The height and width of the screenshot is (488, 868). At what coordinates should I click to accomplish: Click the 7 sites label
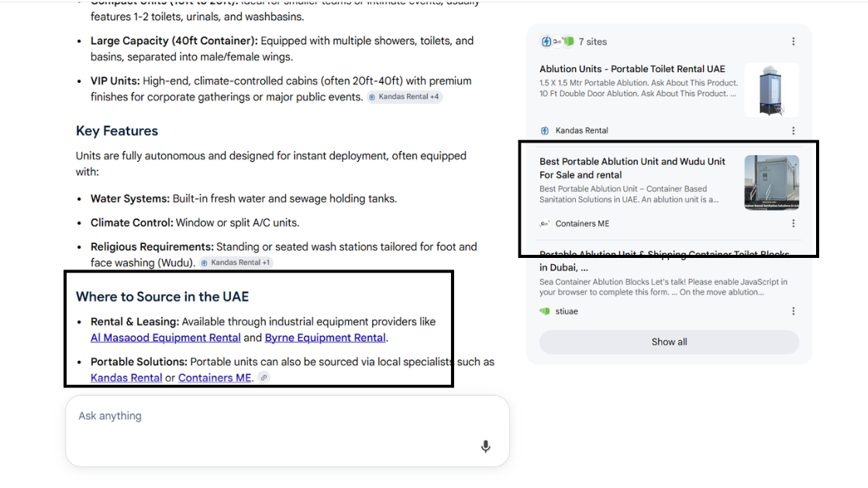click(x=592, y=42)
